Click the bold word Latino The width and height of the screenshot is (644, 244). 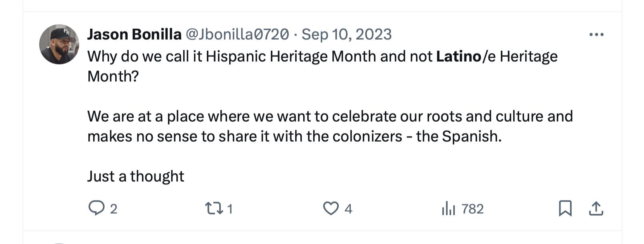(458, 56)
